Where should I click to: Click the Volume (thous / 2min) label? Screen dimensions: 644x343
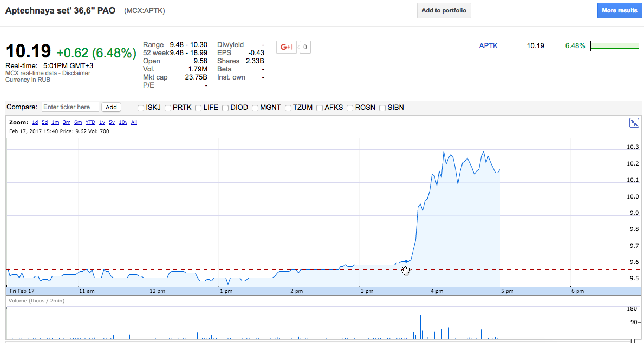point(36,301)
